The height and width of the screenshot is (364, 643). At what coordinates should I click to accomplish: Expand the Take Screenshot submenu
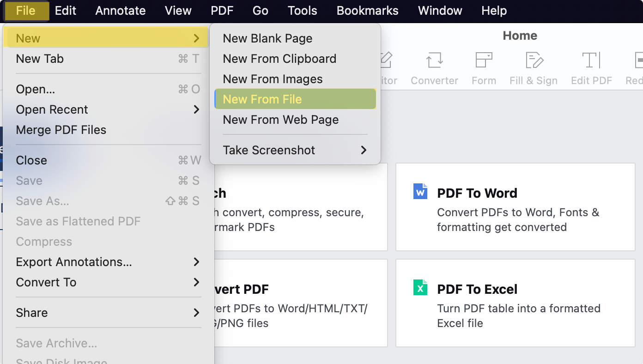pos(295,150)
